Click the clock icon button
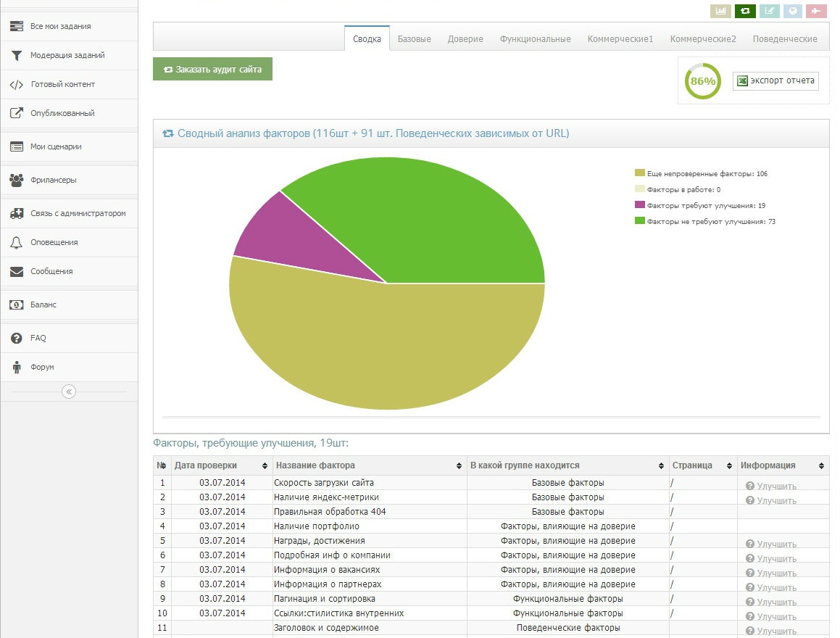The height and width of the screenshot is (638, 840). (793, 11)
